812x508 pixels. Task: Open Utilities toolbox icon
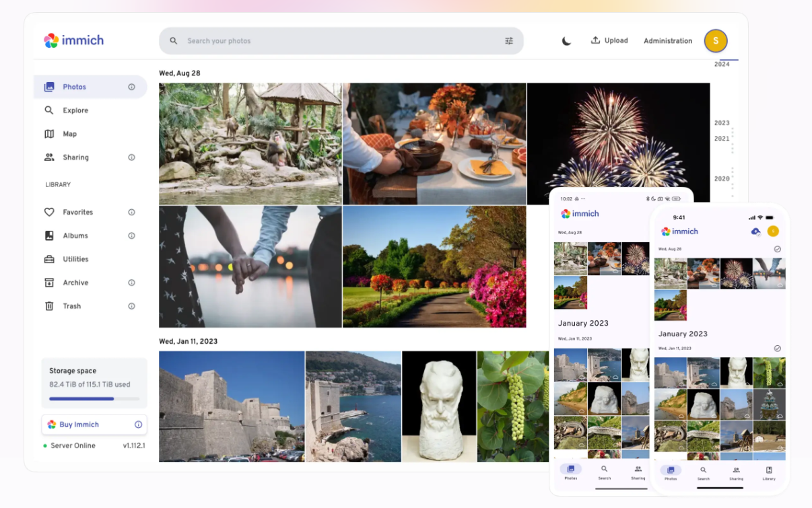point(49,259)
